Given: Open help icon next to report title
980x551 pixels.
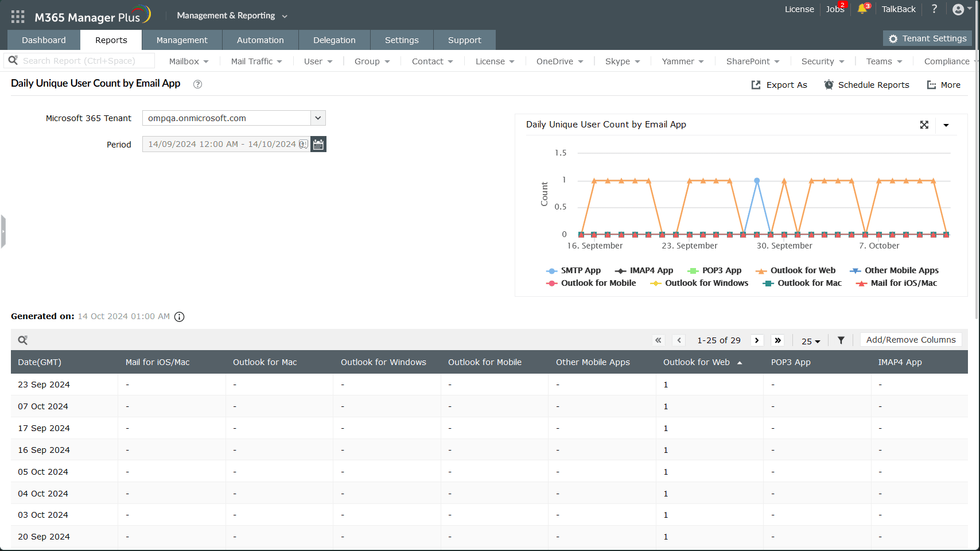Looking at the screenshot, I should (197, 84).
